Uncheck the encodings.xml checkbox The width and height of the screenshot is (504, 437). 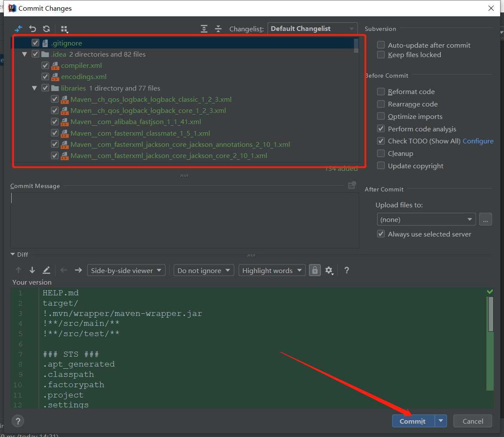[x=45, y=76]
